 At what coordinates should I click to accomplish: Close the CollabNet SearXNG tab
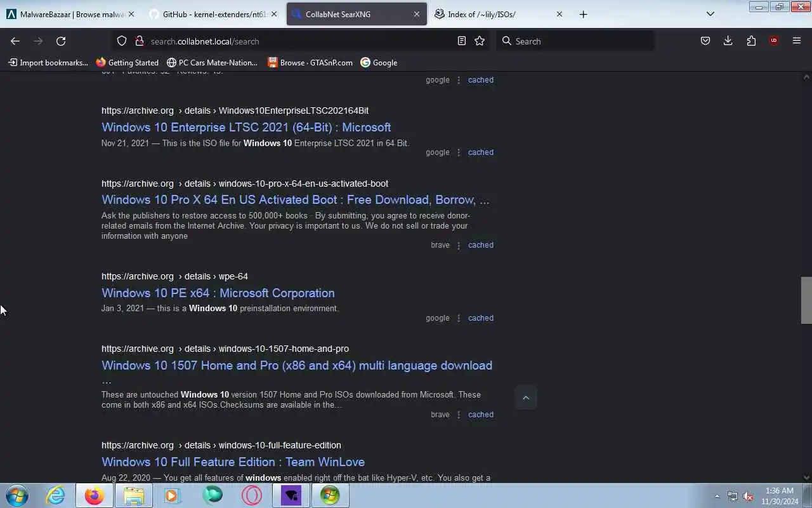coord(417,14)
